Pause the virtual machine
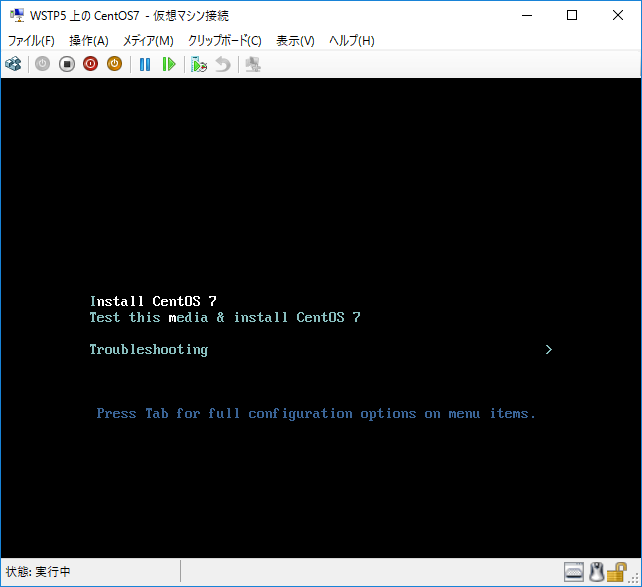The width and height of the screenshot is (642, 587). (x=145, y=64)
